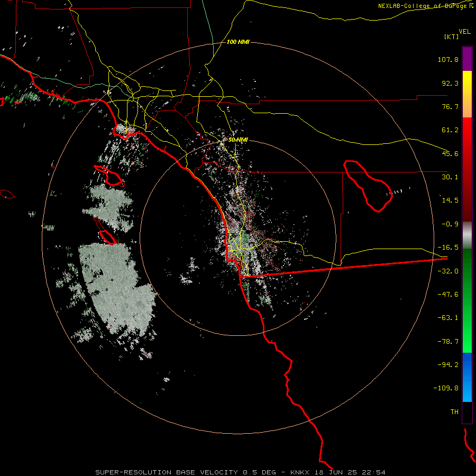
Task: Click the 76.7 velocity scale value
Action: pos(450,106)
